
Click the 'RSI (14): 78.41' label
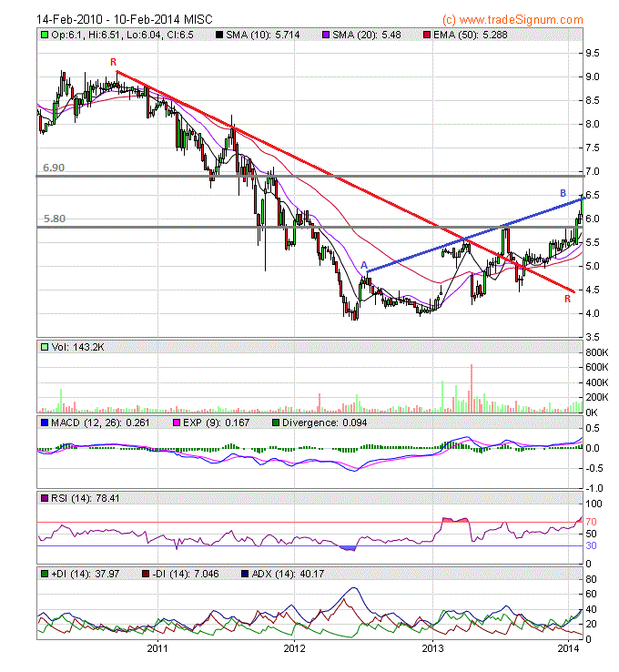85,498
